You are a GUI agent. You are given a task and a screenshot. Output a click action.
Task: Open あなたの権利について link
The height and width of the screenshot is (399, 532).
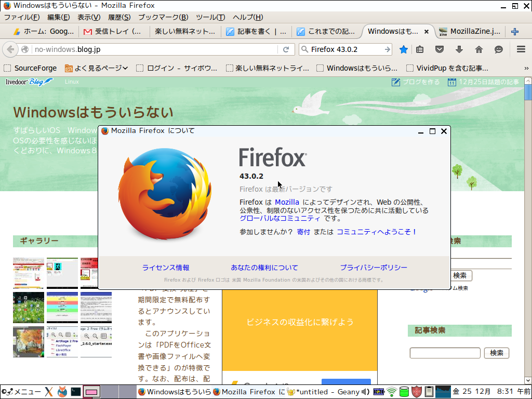tap(264, 268)
